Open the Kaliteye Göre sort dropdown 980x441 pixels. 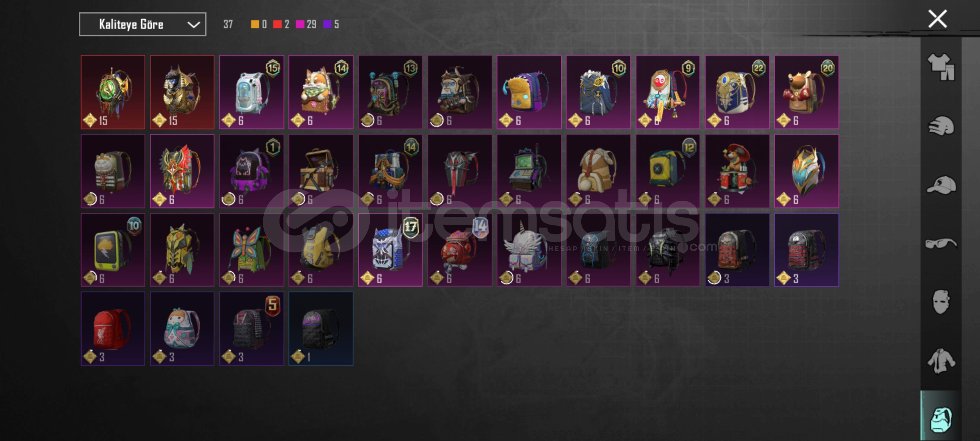(x=142, y=24)
